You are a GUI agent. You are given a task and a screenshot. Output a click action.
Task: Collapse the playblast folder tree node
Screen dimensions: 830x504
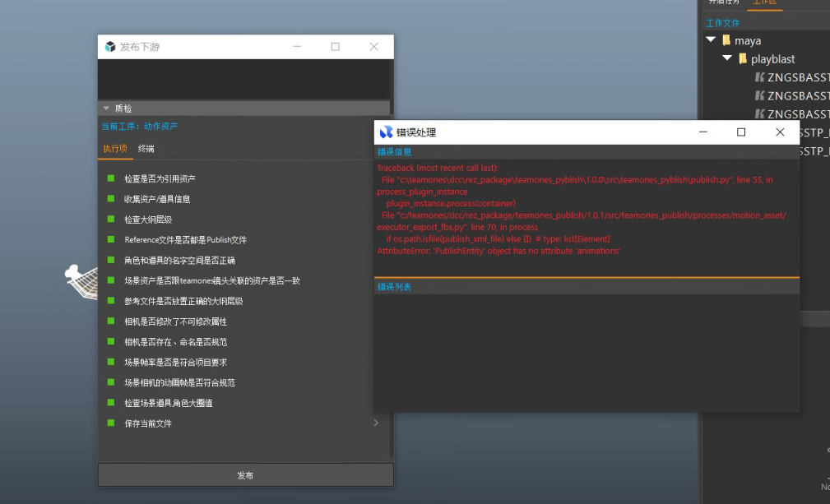727,58
